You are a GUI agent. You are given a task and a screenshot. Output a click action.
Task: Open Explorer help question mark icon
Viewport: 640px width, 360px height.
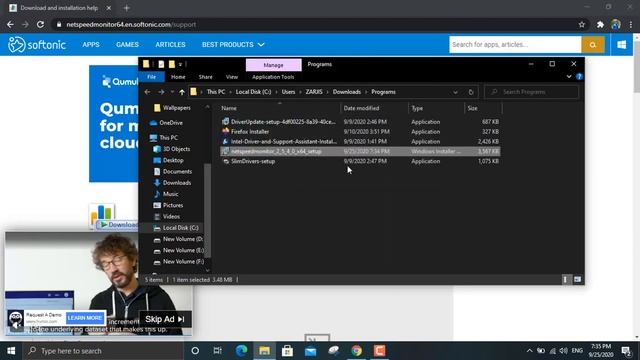(579, 76)
